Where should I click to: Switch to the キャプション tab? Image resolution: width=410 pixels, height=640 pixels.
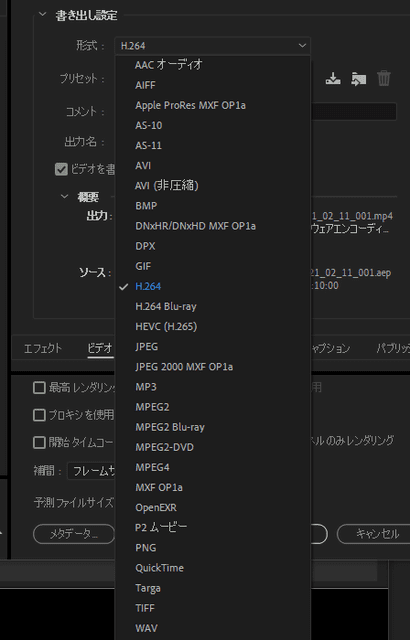click(x=331, y=348)
